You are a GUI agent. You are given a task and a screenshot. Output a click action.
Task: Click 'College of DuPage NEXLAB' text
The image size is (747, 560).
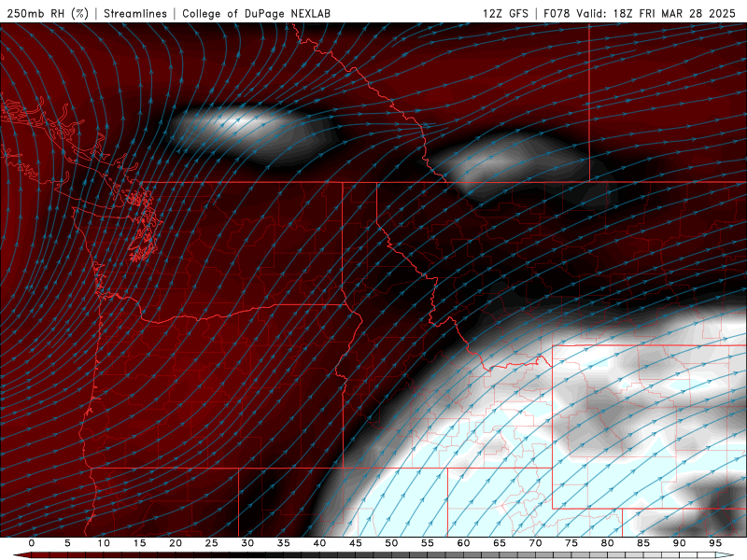coord(256,13)
